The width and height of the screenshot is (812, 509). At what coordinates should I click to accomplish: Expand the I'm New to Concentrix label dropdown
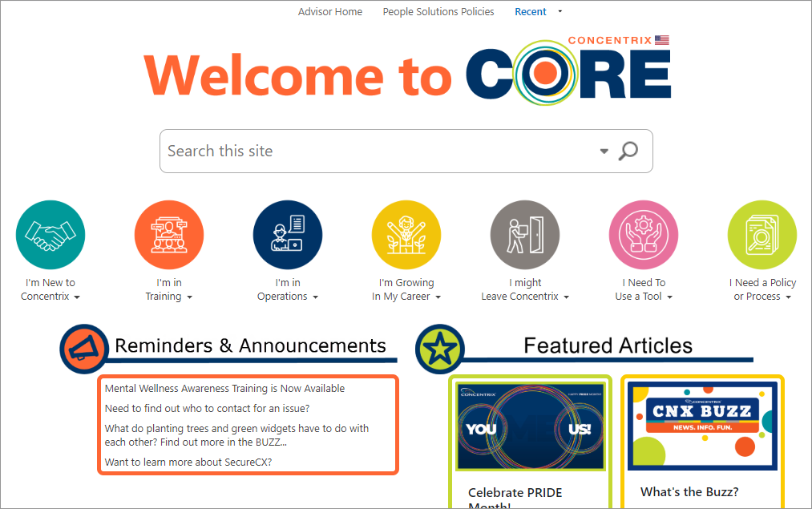(77, 297)
